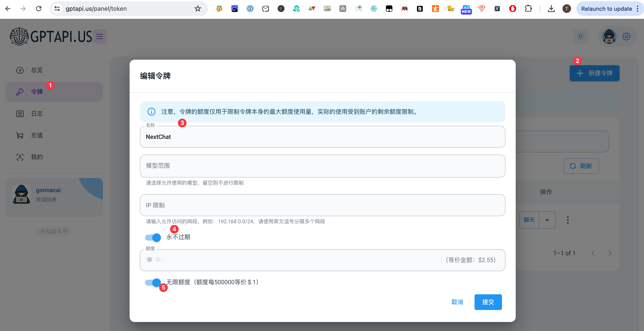Go to next table page
This screenshot has height=331, width=644.
pos(610,253)
